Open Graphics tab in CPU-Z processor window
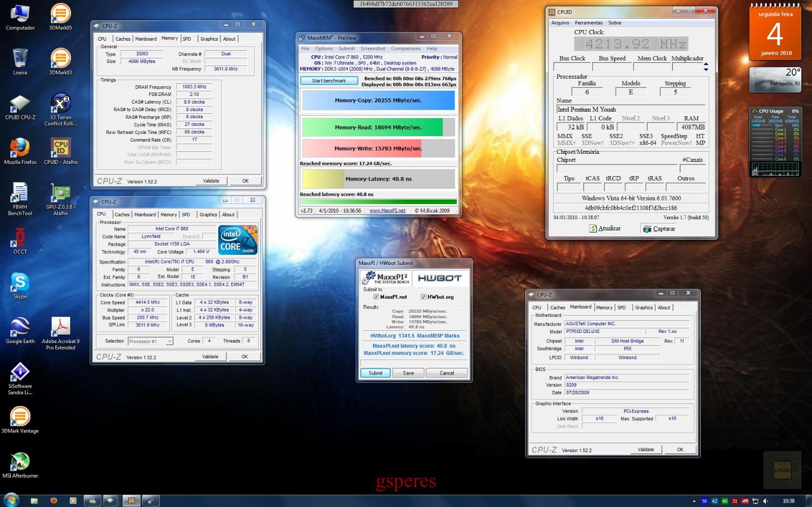Viewport: 812px width, 507px height. click(208, 215)
